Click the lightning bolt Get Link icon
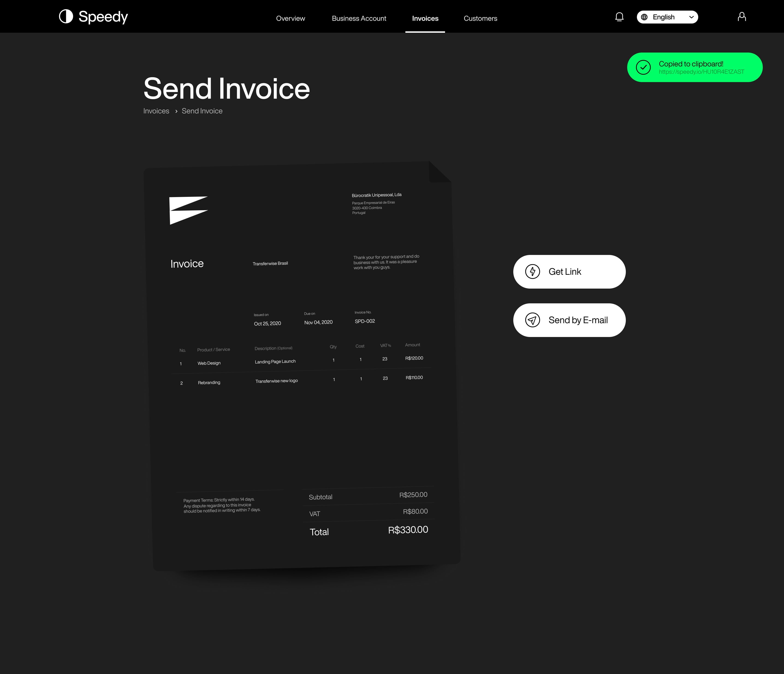 [x=532, y=271]
